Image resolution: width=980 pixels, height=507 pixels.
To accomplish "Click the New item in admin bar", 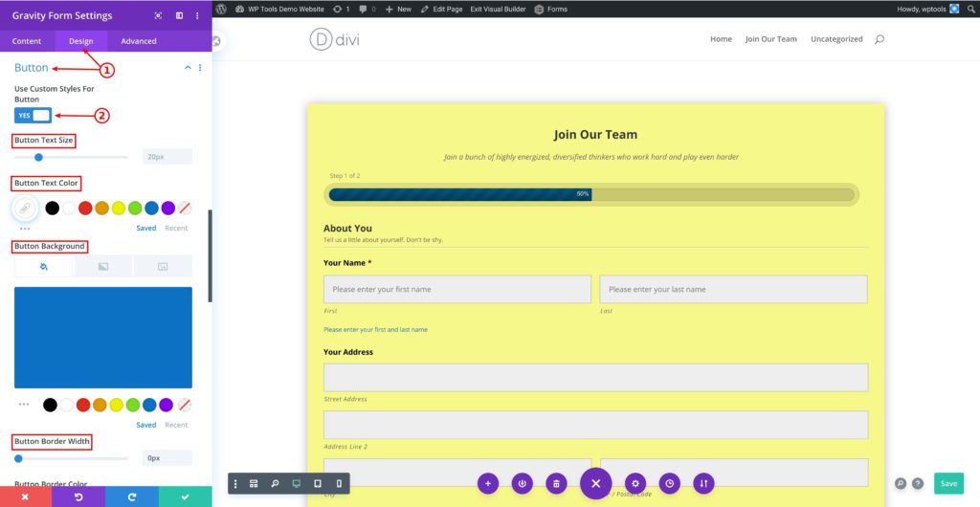I will 398,10.
